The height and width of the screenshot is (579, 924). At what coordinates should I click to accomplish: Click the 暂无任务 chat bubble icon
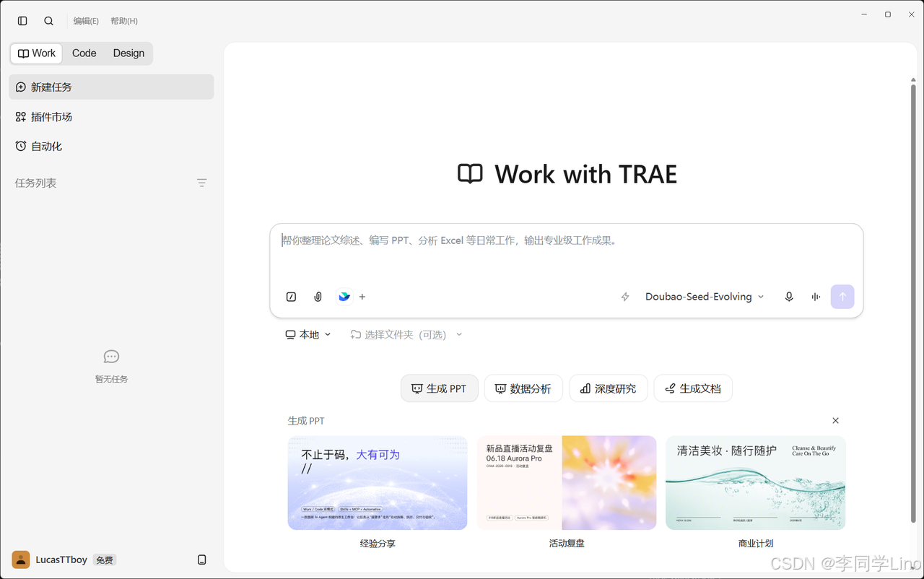click(111, 357)
